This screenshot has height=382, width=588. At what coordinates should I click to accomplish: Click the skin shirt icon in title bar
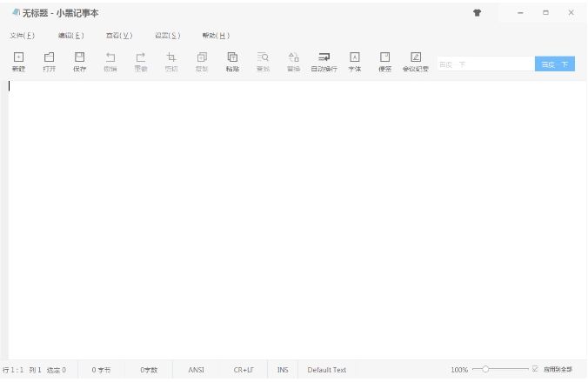(x=477, y=13)
